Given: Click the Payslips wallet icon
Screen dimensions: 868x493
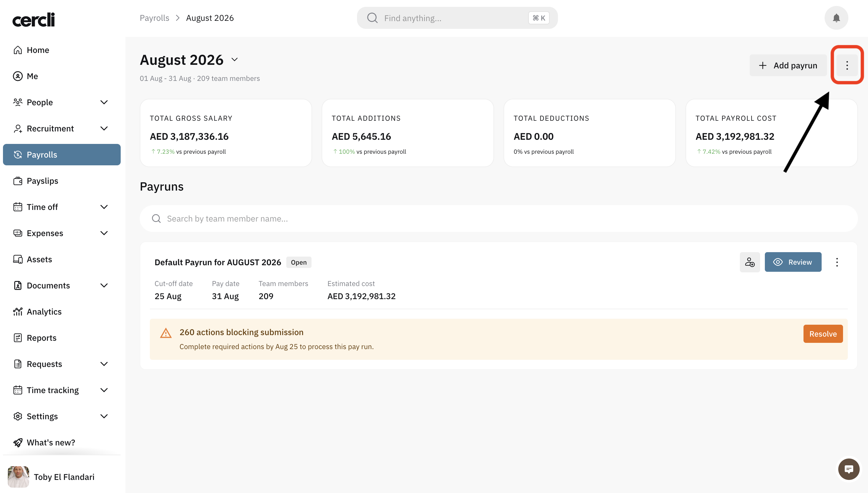Looking at the screenshot, I should pyautogui.click(x=18, y=181).
